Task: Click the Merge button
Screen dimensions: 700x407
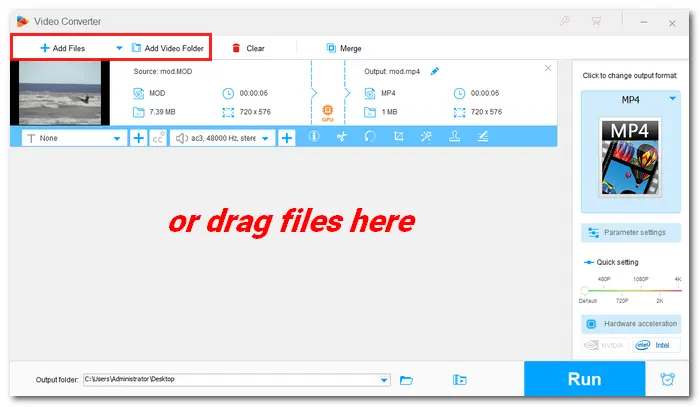Action: pyautogui.click(x=344, y=48)
